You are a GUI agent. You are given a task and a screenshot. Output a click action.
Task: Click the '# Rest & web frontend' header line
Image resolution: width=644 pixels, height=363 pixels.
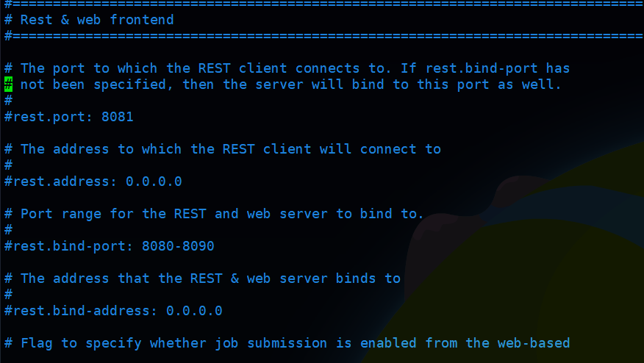[x=89, y=20]
